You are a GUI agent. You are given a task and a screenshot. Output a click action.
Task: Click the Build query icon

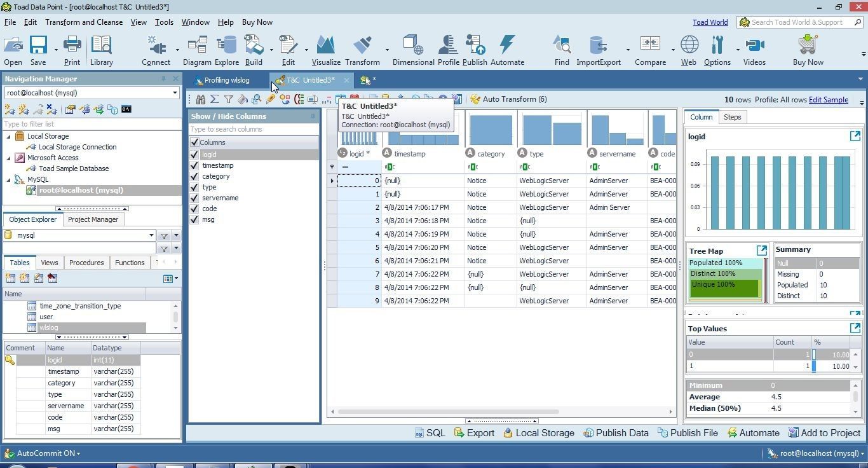click(254, 50)
